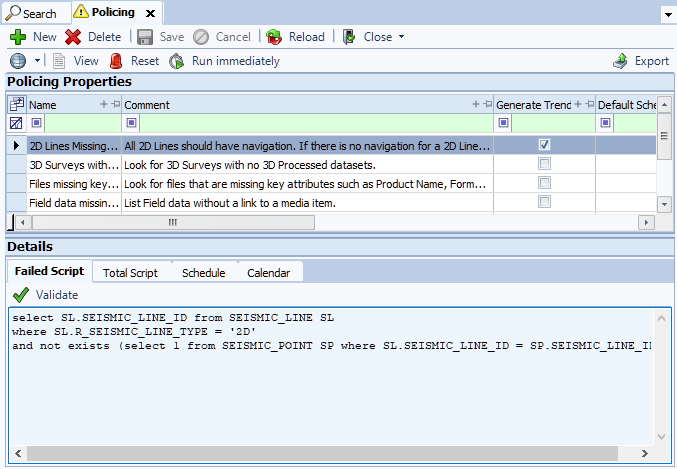Click the Search tab magnifier icon
The width and height of the screenshot is (677, 469).
coord(13,13)
